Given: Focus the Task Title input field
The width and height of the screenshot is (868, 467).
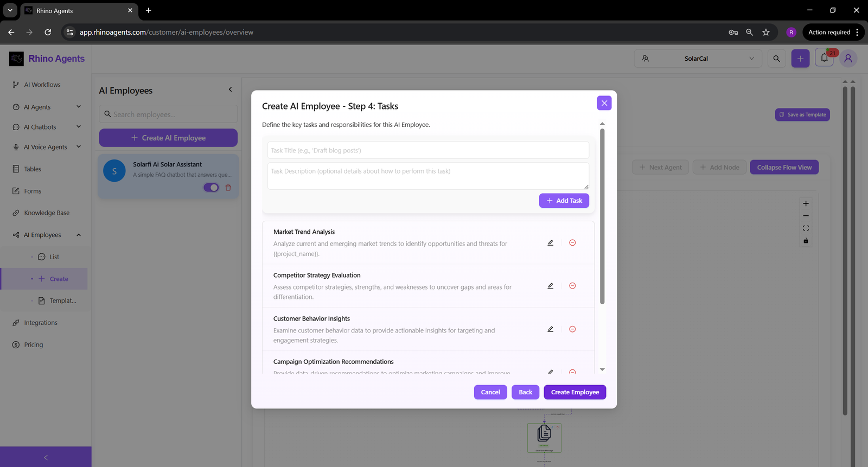Looking at the screenshot, I should tap(428, 150).
